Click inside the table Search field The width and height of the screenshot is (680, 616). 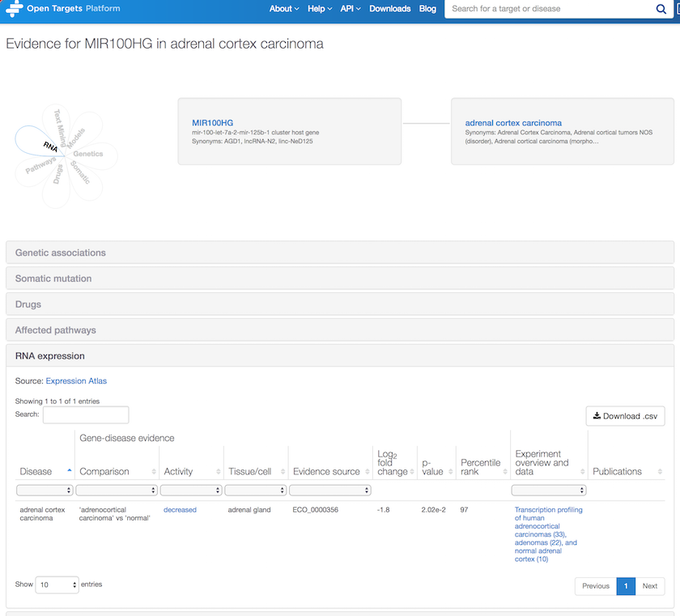86,414
